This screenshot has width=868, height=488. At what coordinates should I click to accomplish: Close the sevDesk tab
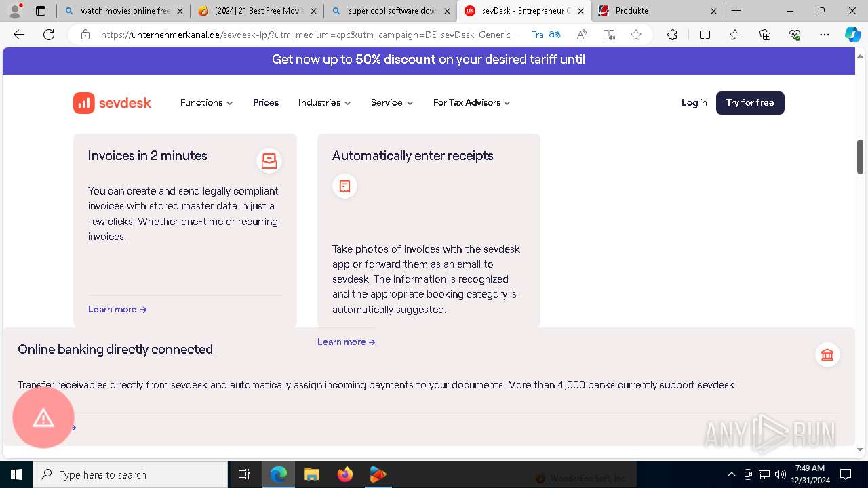click(580, 11)
